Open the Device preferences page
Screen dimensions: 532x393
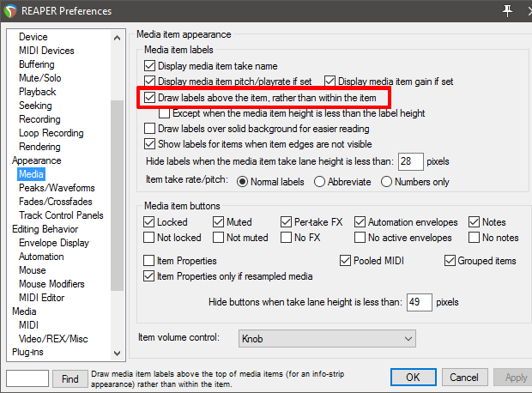tap(33, 37)
